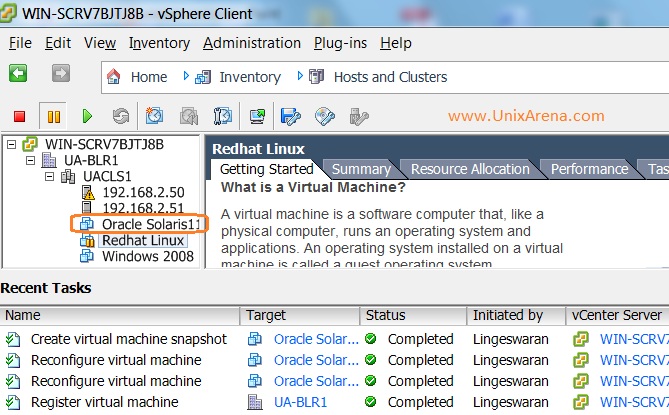Screen dimensions: 669x415
Task: Click the green Back navigation arrow
Action: click(x=18, y=73)
